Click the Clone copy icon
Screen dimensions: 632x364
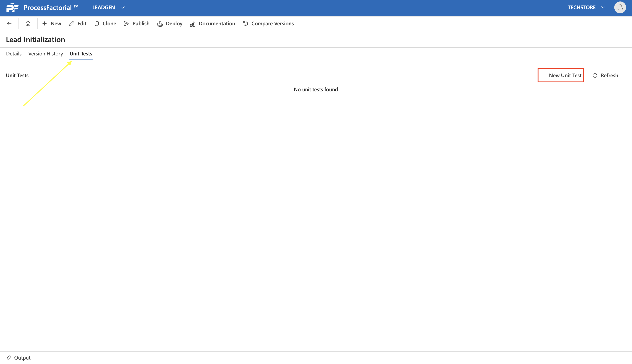pyautogui.click(x=97, y=23)
